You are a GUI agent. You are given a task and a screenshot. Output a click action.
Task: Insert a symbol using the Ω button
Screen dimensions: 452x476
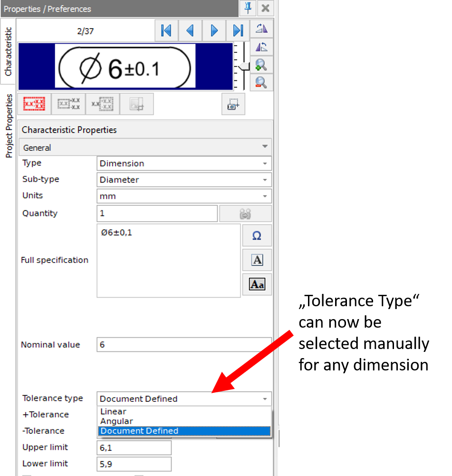point(257,235)
